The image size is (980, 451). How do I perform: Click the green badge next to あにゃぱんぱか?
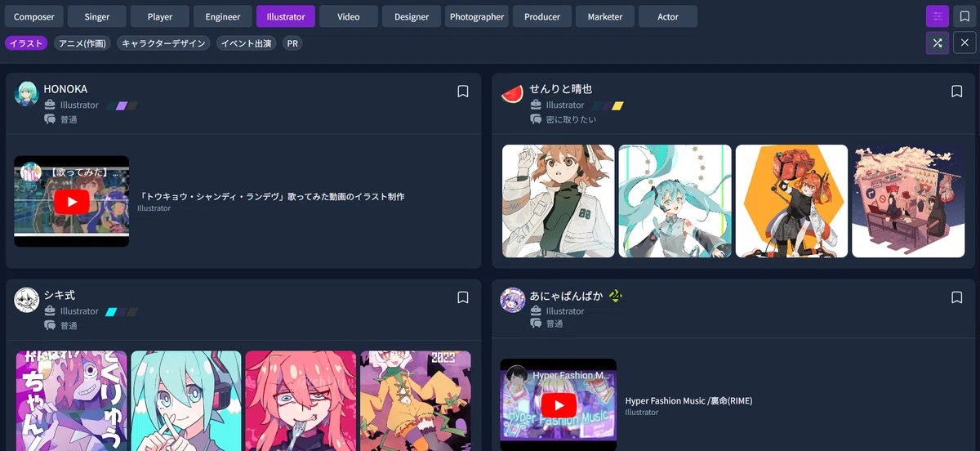(615, 296)
